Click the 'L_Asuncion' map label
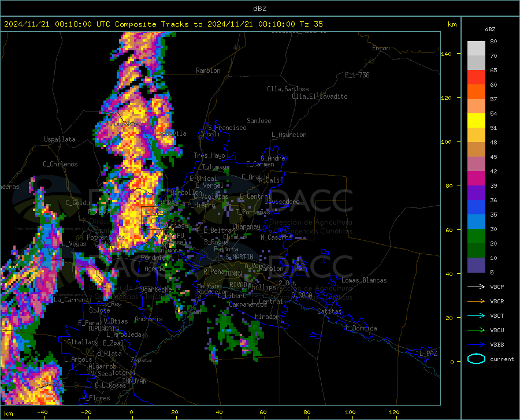 click(x=289, y=135)
